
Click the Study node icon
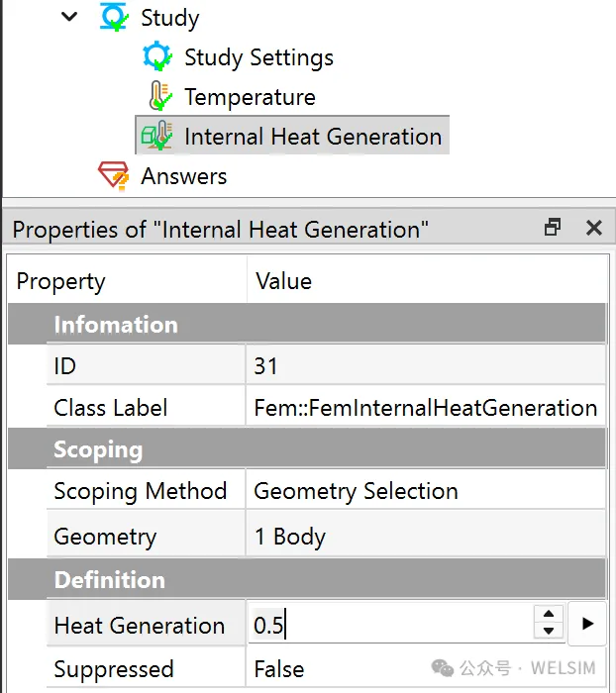coord(116,18)
